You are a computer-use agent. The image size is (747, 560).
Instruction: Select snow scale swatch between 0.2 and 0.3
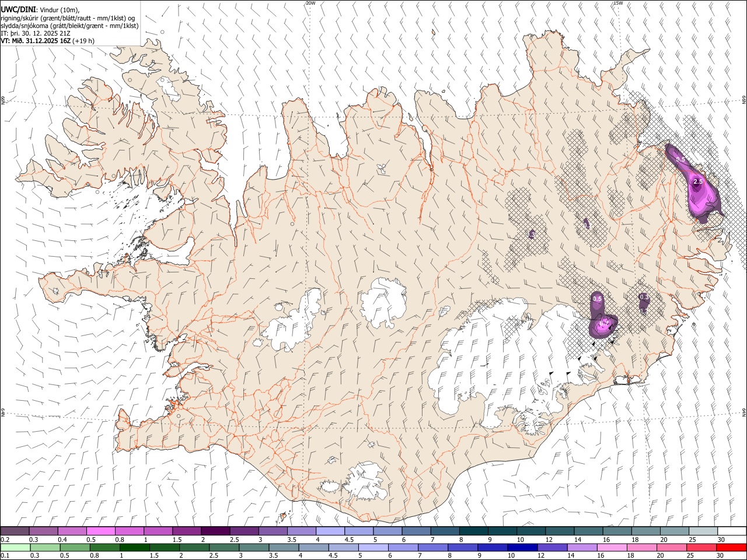point(15,531)
